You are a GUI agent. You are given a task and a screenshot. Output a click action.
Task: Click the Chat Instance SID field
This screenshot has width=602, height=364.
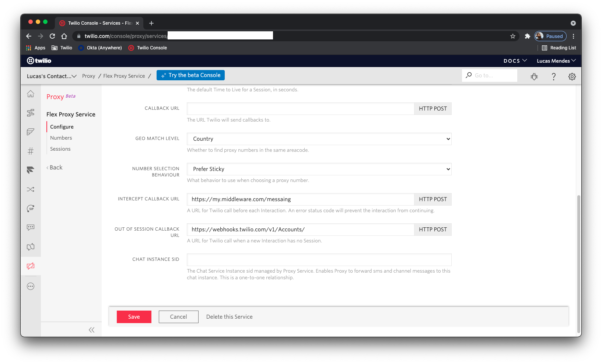(x=319, y=260)
